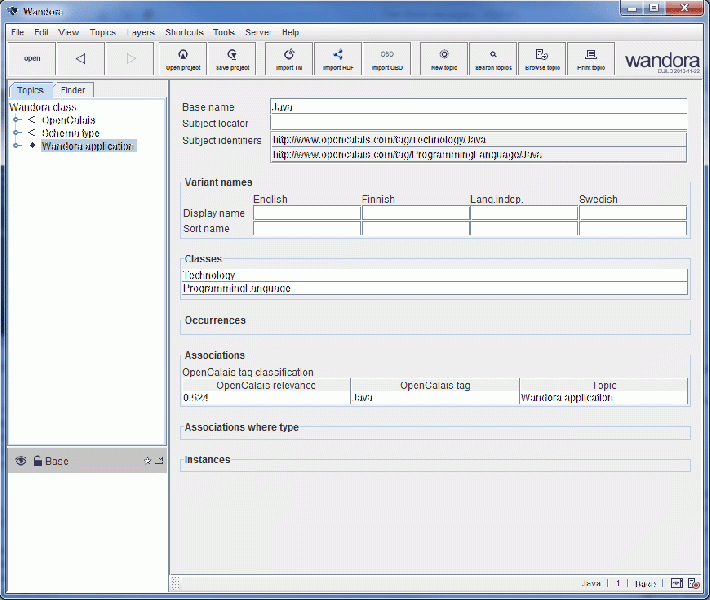Toggle the star marker on Base layer

coord(147,461)
